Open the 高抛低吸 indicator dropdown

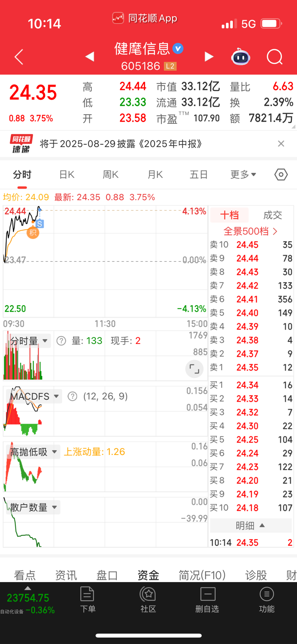click(x=34, y=452)
